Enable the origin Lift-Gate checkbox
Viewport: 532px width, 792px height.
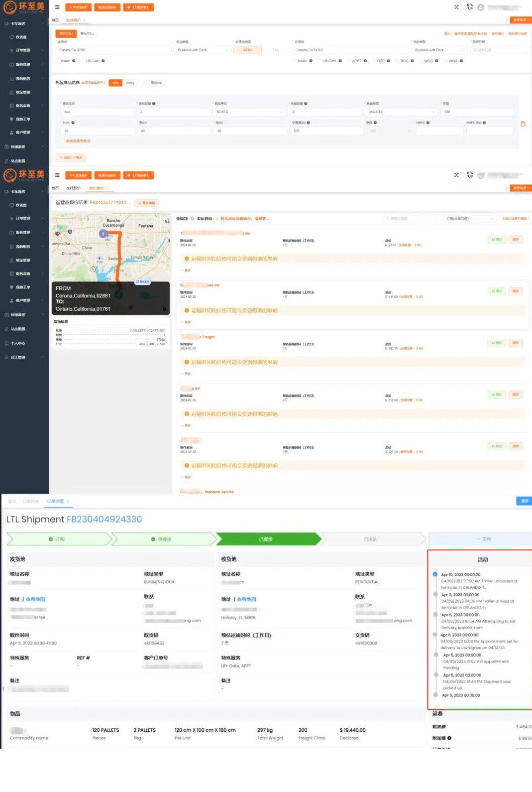pos(82,61)
